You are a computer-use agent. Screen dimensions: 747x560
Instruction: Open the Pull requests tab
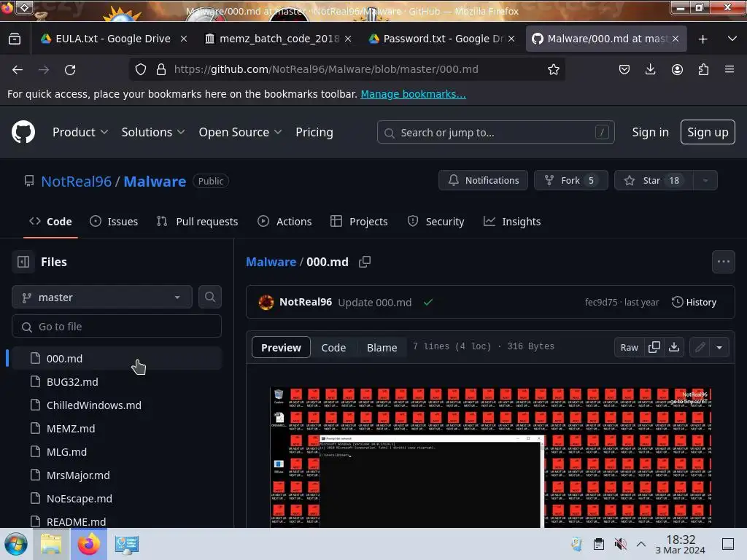click(197, 222)
